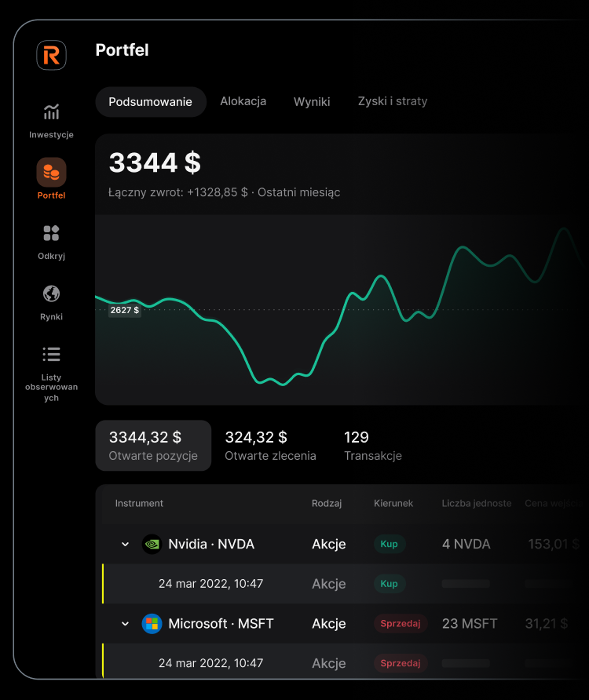Viewport: 589px width, 700px height.
Task: Click the 23 MSFT quantity cell
Action: click(x=470, y=624)
